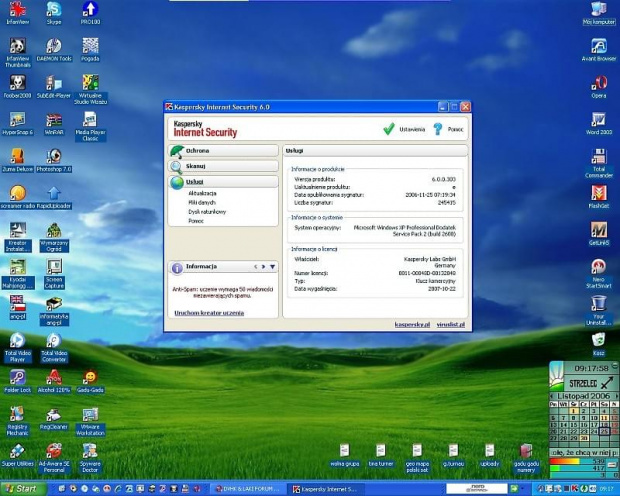Switch to DVHK & LAKI FORUM taskbar button
The image size is (620, 496).
point(248,489)
